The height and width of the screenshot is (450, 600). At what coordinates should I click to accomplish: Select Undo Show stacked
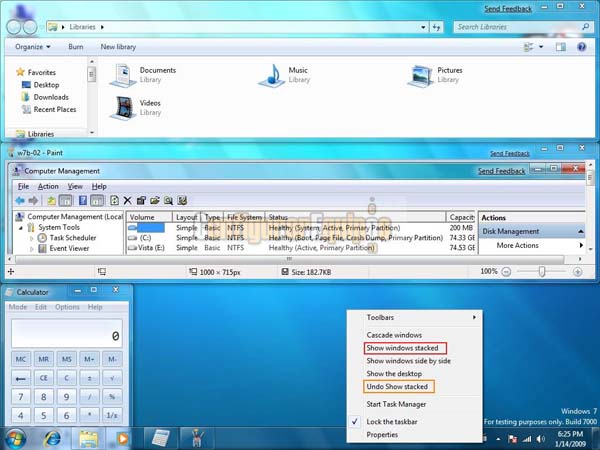click(x=397, y=386)
